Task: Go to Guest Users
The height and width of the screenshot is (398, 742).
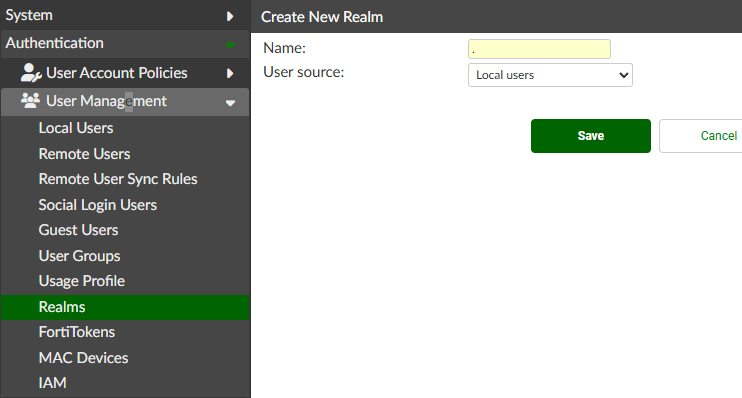Action: tap(78, 230)
